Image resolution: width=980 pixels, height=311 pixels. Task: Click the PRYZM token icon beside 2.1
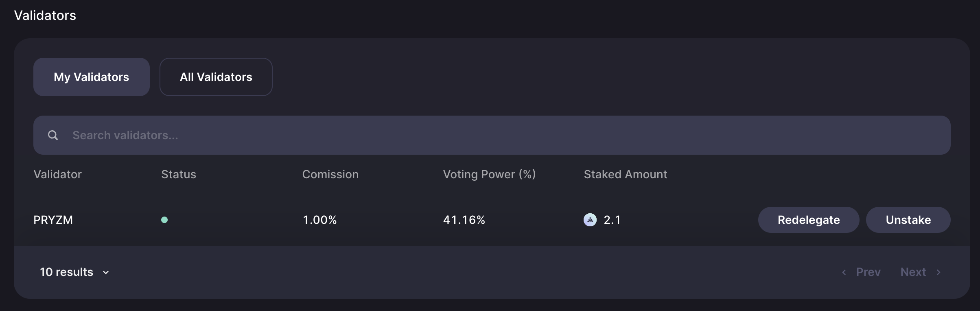[590, 220]
